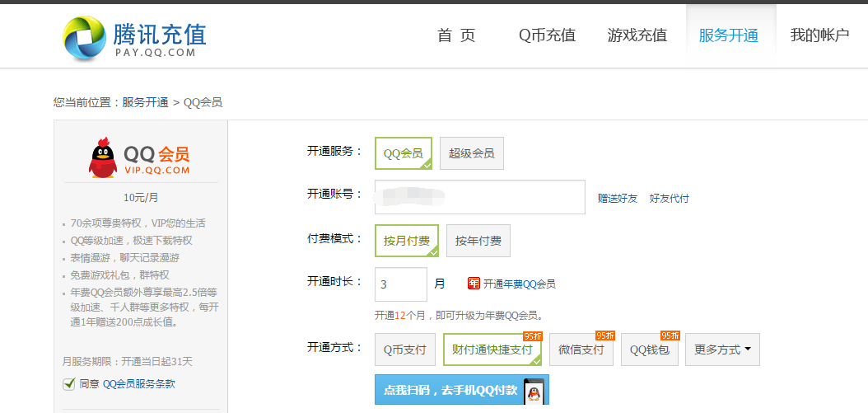Screen dimensions: 868x413
Task: Select 超级会员 service option
Action: 472,153
